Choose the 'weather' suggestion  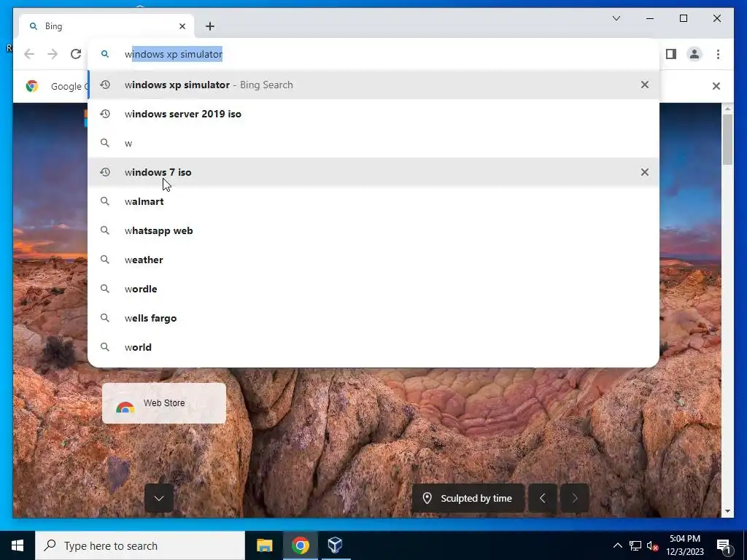373,260
